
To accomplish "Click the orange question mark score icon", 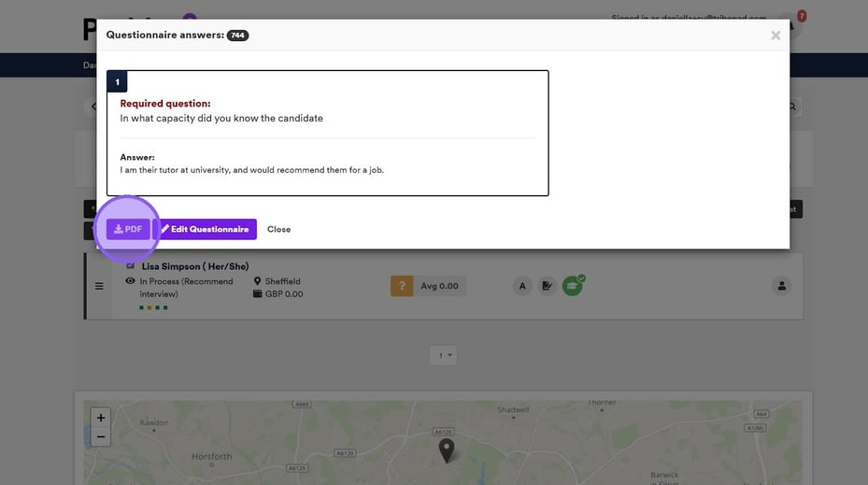I will coord(401,286).
